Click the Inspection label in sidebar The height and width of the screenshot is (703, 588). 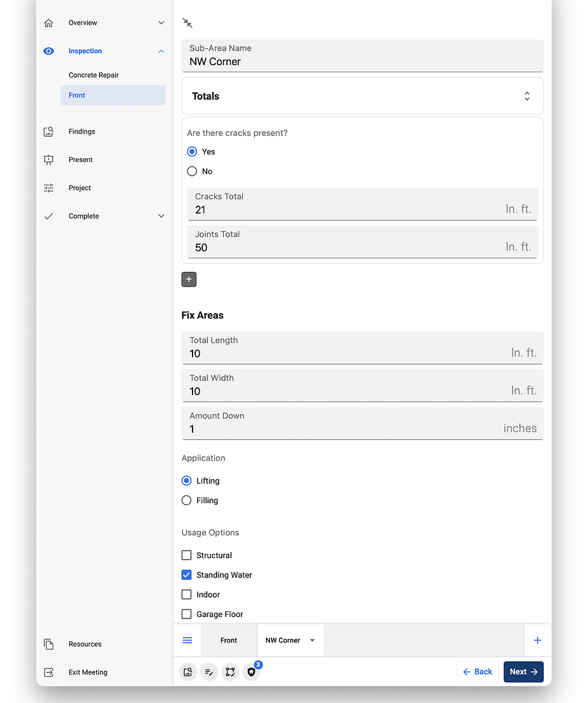(85, 51)
